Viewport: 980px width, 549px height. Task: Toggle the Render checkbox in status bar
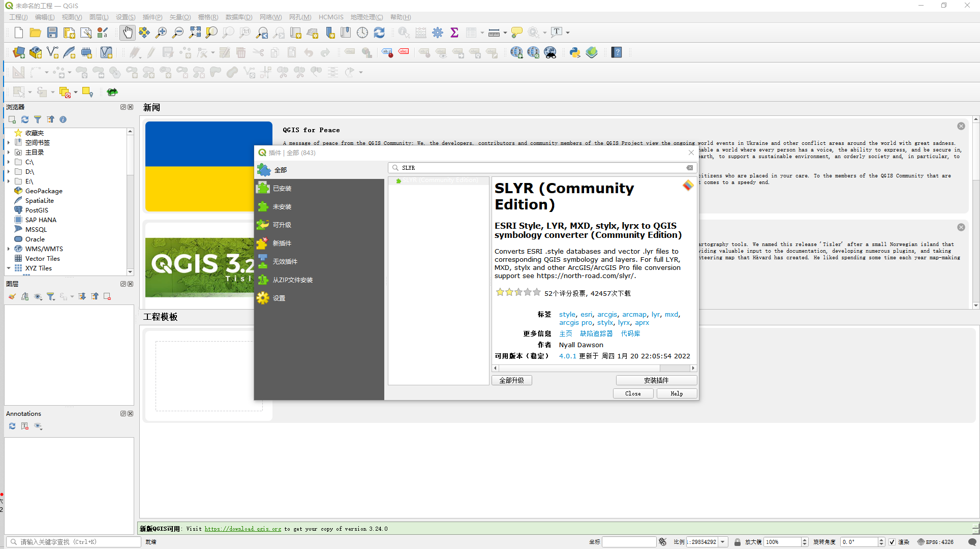892,542
